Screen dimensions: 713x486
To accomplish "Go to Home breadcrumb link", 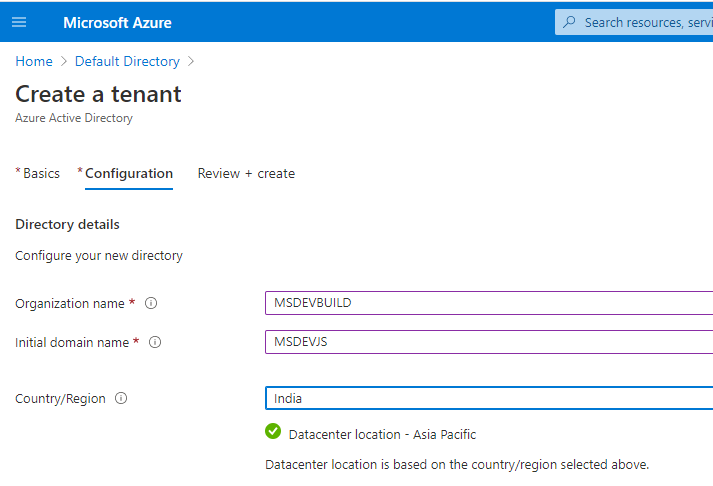I will 34,62.
